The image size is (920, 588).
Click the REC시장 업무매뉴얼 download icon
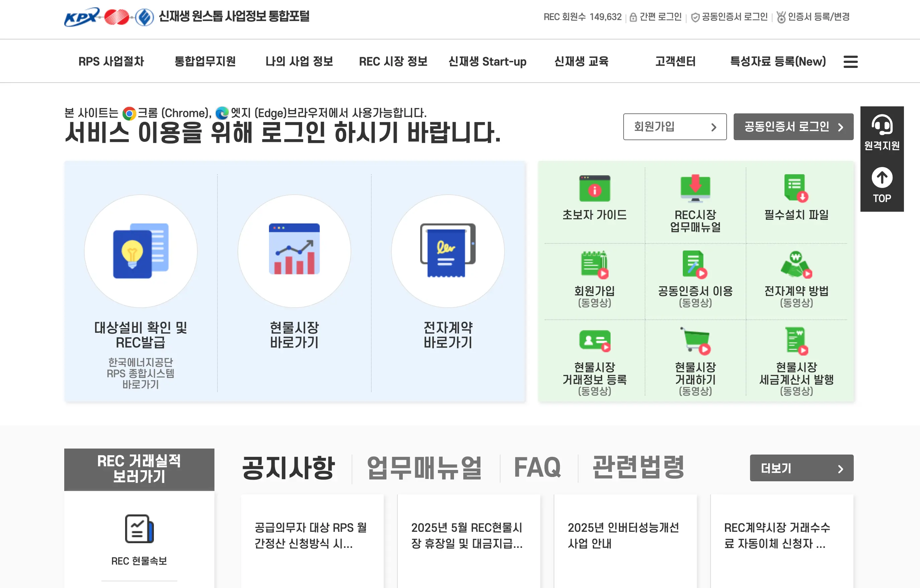pyautogui.click(x=695, y=188)
